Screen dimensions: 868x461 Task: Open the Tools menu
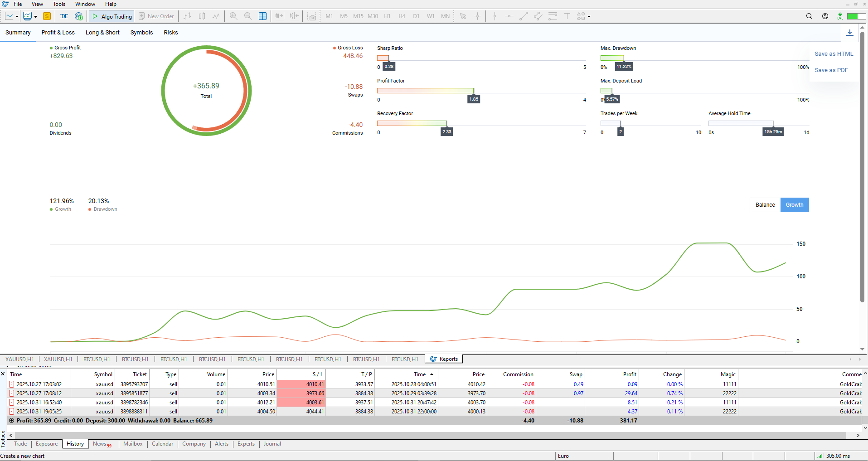[59, 4]
